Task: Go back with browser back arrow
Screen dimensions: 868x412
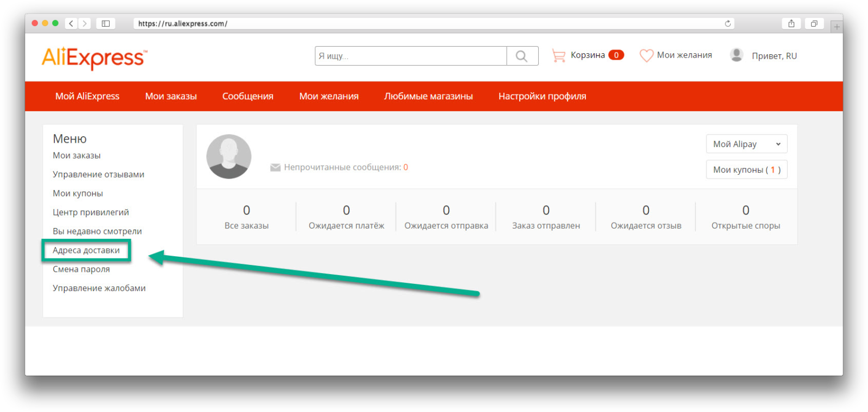Action: click(x=71, y=23)
